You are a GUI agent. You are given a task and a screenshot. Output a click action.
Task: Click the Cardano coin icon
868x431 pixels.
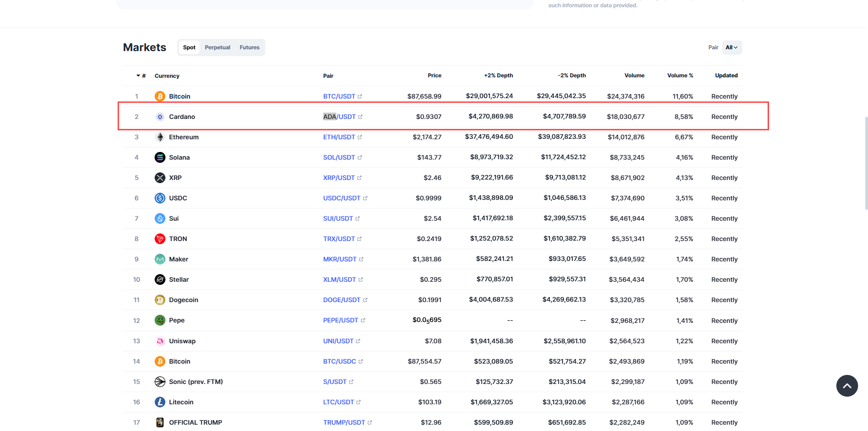click(x=160, y=117)
